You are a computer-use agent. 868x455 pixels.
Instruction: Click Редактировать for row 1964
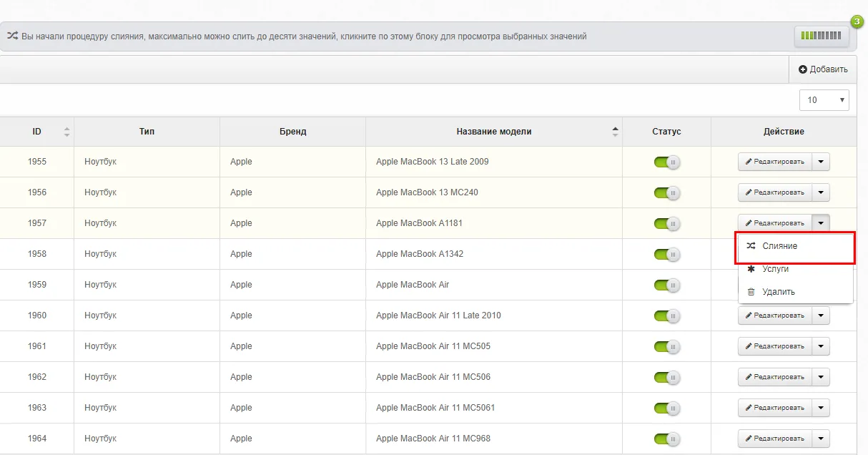tap(775, 439)
